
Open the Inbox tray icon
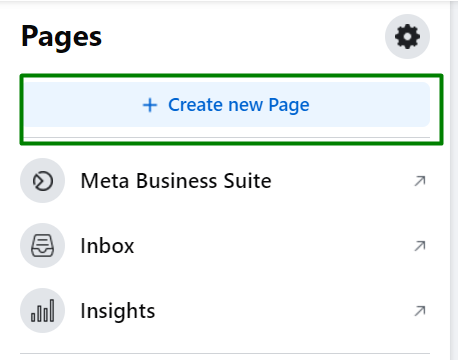click(x=42, y=246)
